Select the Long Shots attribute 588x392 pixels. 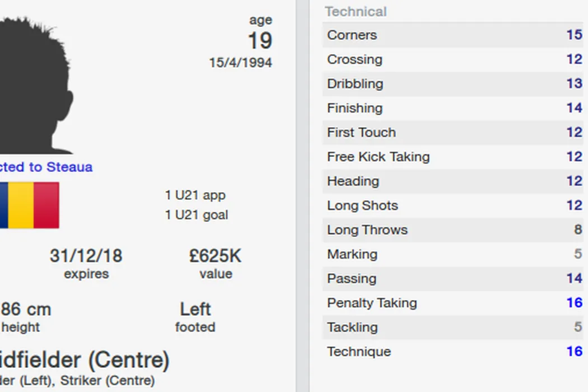pos(452,206)
